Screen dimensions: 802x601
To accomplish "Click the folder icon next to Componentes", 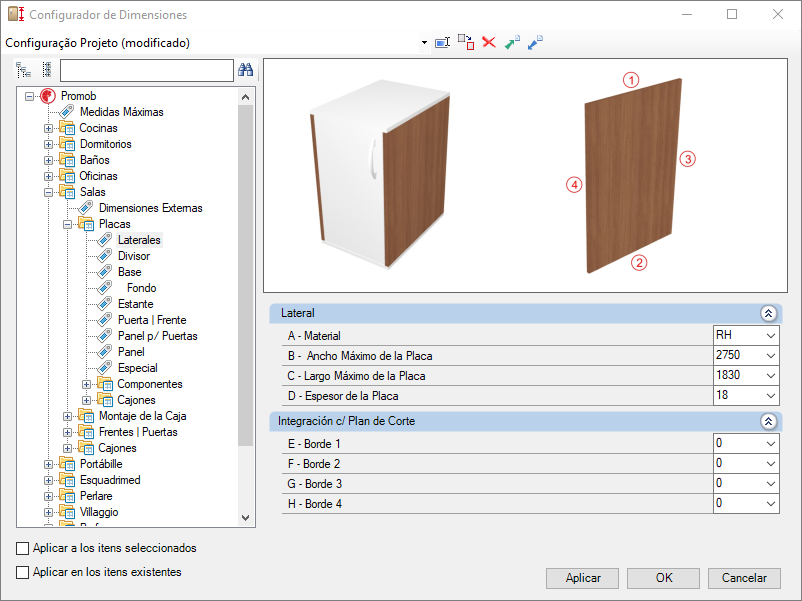I will coord(105,384).
